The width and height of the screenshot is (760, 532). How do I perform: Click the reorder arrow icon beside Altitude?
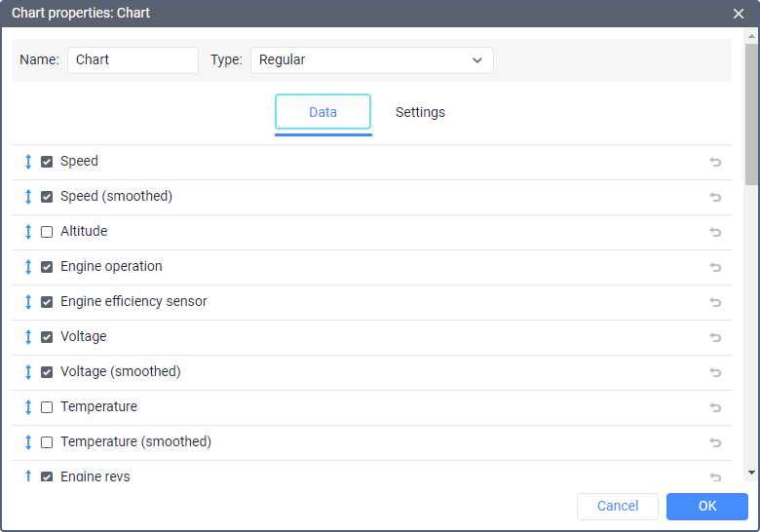(x=28, y=232)
